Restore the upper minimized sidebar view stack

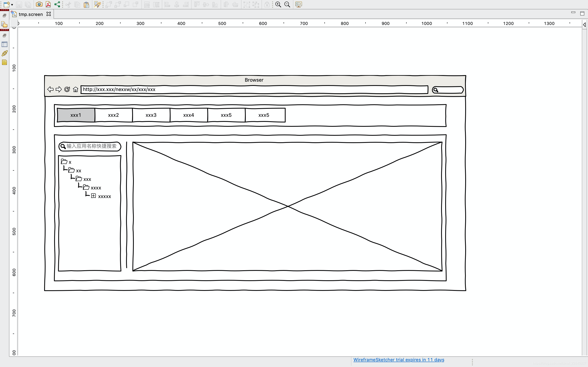click(x=4, y=16)
